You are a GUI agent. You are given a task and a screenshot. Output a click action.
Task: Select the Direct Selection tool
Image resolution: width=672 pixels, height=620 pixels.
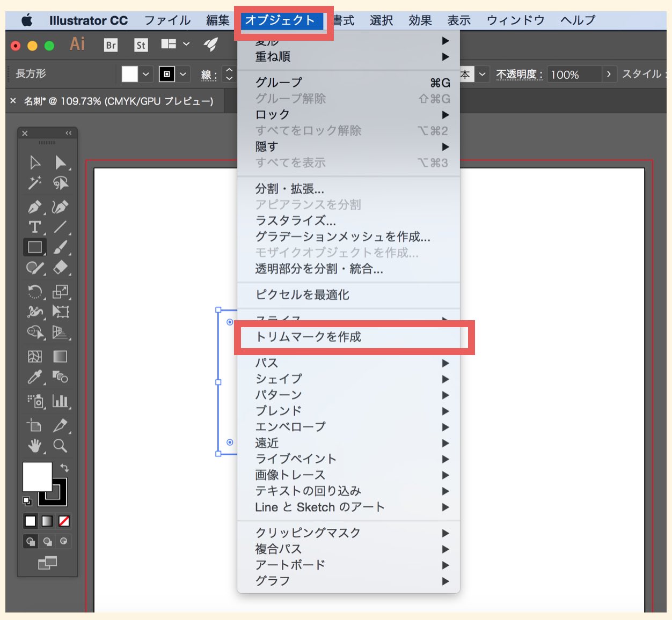[x=61, y=163]
